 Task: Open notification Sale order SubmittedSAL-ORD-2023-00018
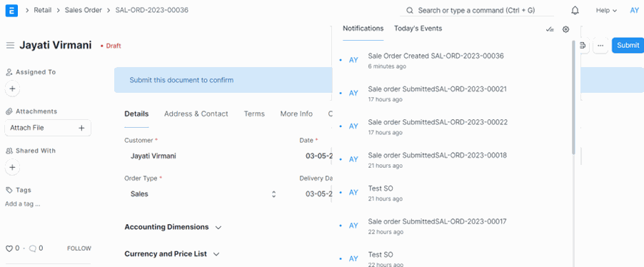click(x=438, y=155)
